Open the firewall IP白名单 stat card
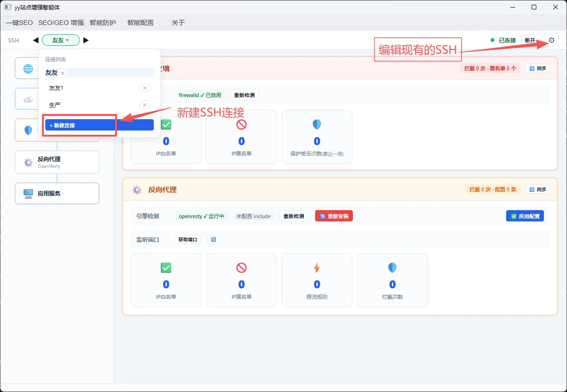 coord(166,137)
